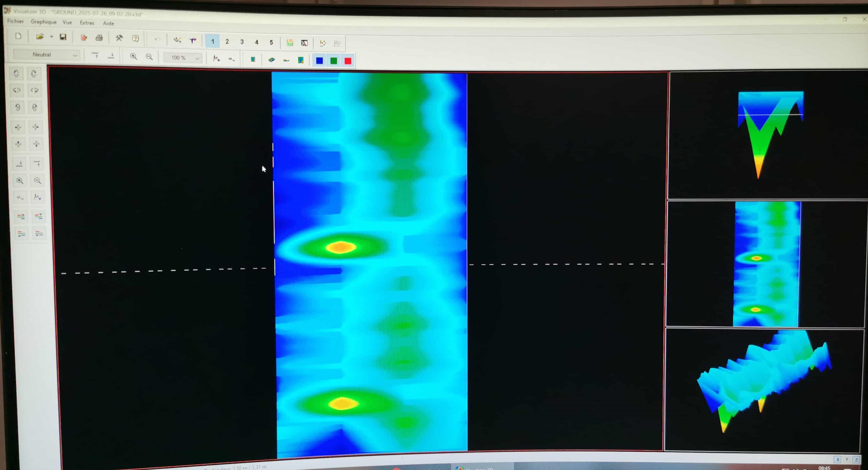Image resolution: width=868 pixels, height=470 pixels.
Task: Expand the Neutral color scheme dropdown
Action: coord(75,55)
